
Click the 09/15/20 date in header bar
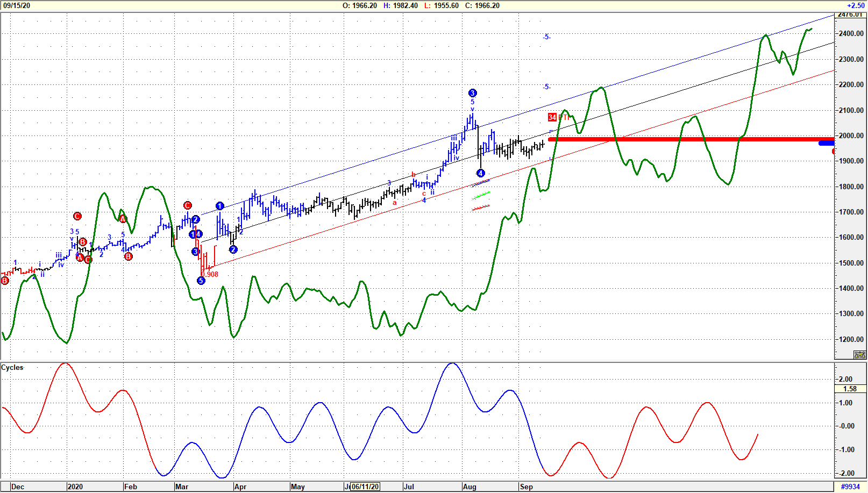pyautogui.click(x=17, y=5)
